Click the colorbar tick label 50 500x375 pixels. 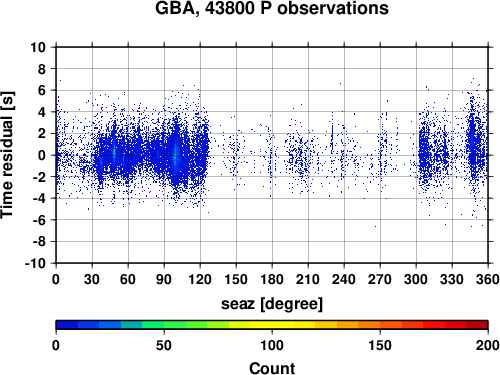point(164,345)
